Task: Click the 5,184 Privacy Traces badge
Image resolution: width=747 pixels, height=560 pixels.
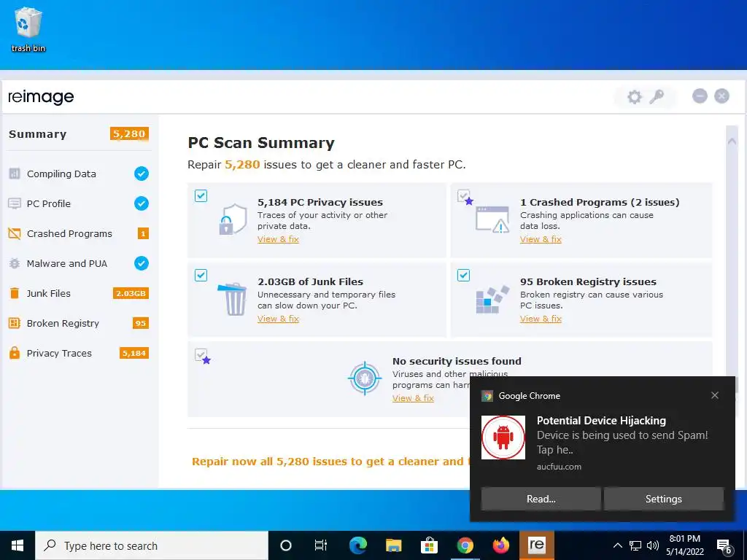Action: click(x=134, y=354)
